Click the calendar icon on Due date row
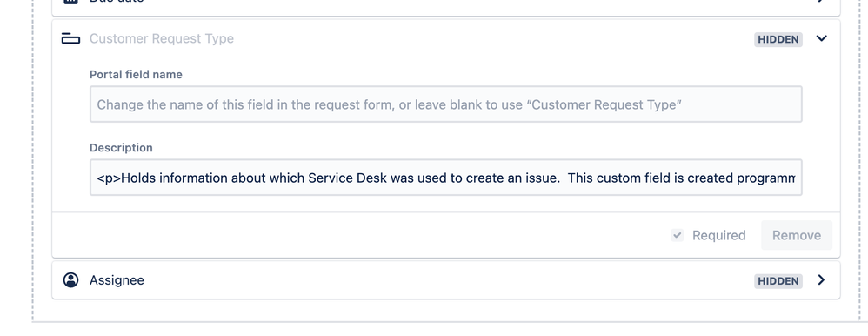Image resolution: width=868 pixels, height=336 pixels. pyautogui.click(x=70, y=2)
